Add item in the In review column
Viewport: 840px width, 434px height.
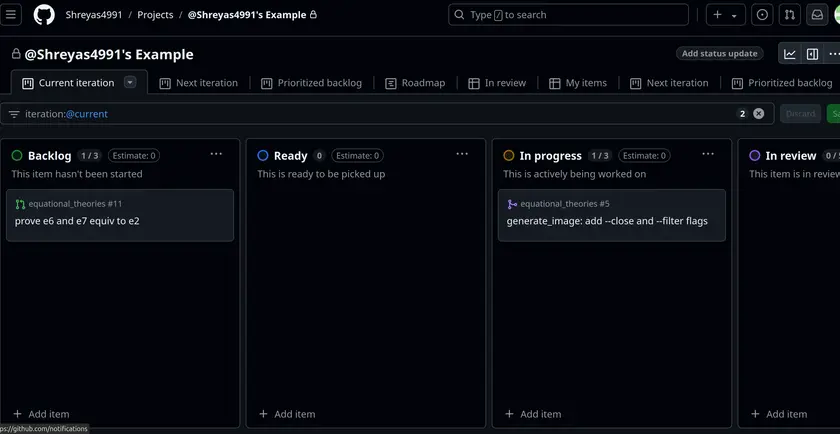click(779, 414)
